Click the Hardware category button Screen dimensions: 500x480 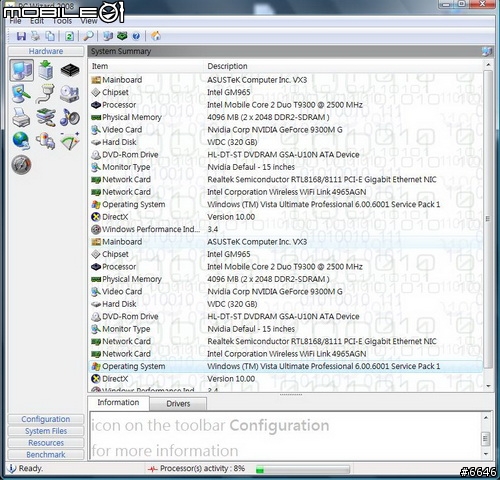pyautogui.click(x=46, y=51)
